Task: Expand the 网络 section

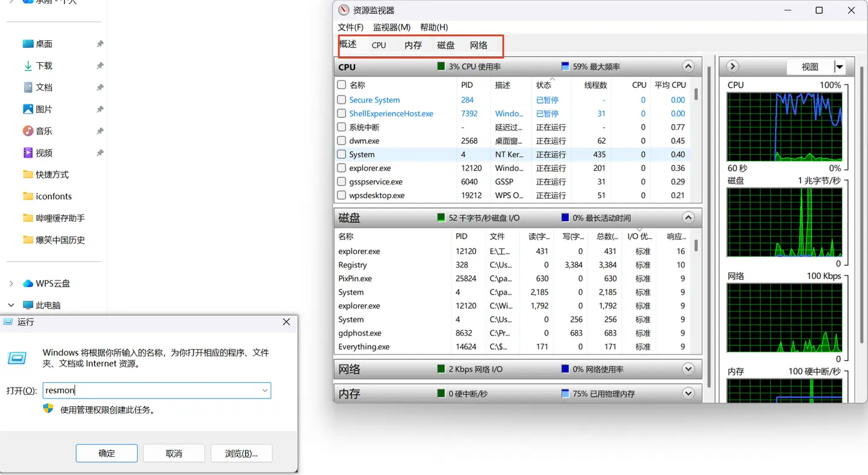Action: (x=688, y=369)
